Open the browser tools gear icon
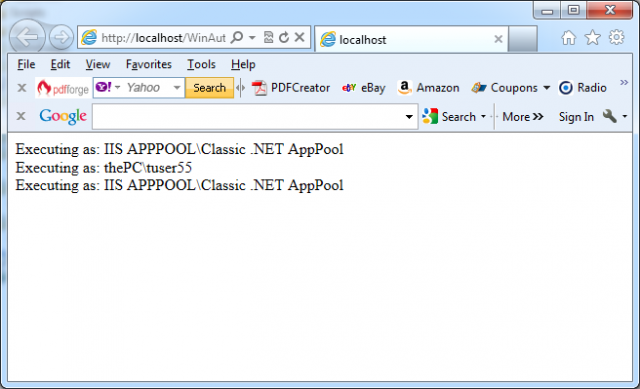 [616, 38]
